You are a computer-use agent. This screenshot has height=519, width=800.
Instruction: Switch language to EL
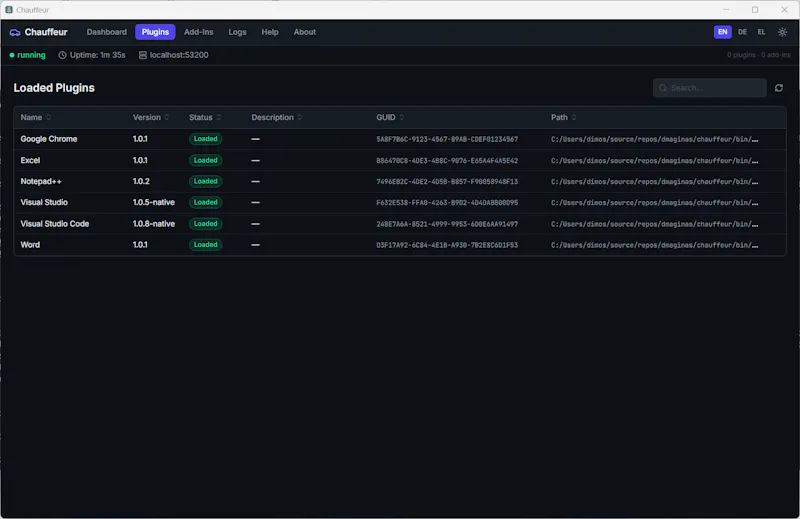[761, 32]
